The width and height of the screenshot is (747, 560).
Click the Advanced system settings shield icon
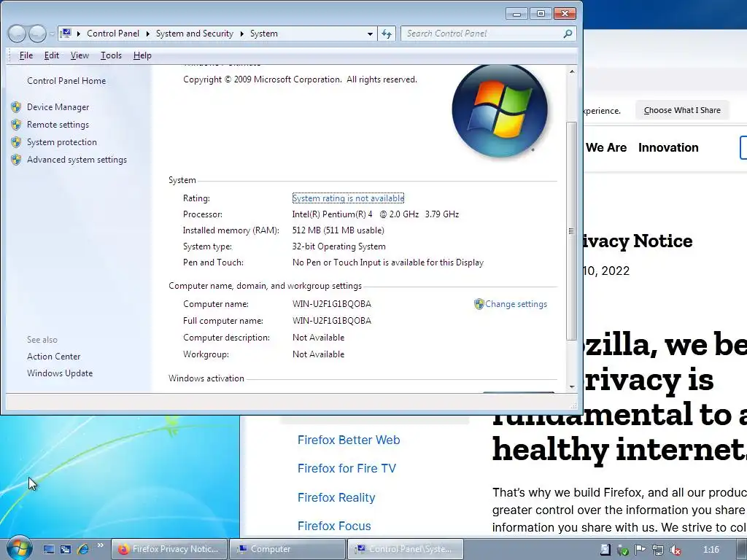16,160
